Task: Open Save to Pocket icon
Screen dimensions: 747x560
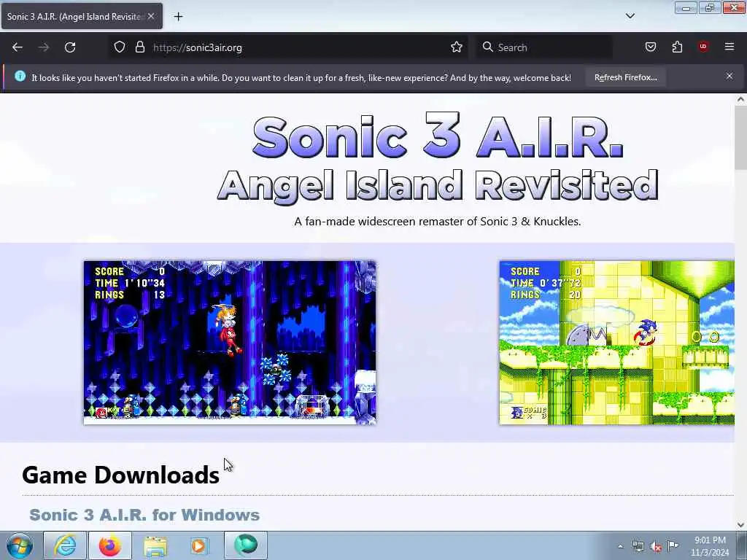Action: coord(650,47)
